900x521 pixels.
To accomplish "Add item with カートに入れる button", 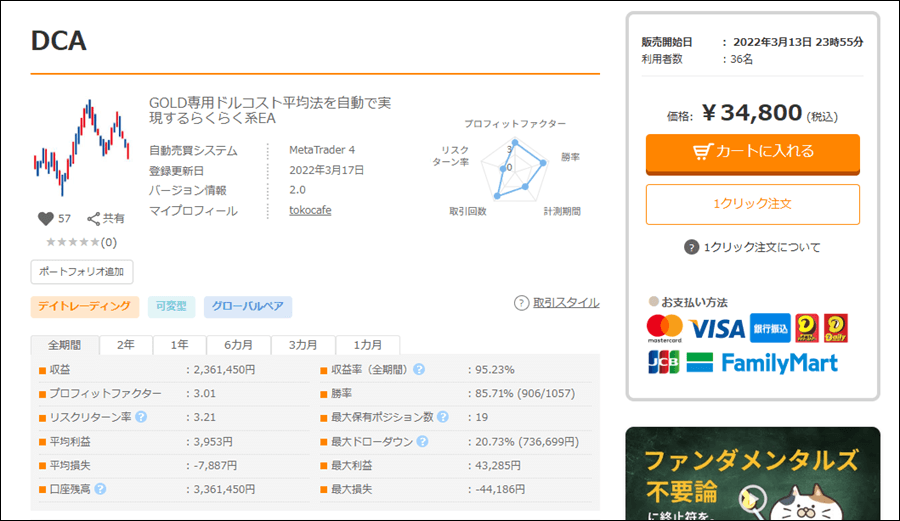I will click(752, 152).
